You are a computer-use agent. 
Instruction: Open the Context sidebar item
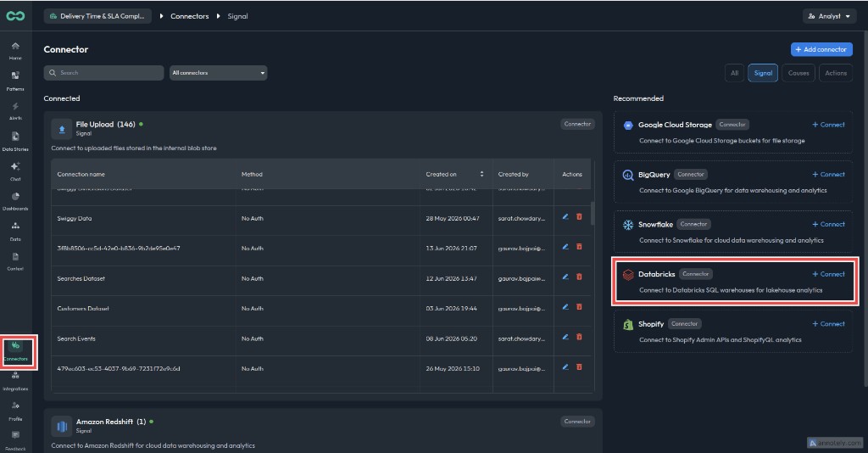point(15,261)
